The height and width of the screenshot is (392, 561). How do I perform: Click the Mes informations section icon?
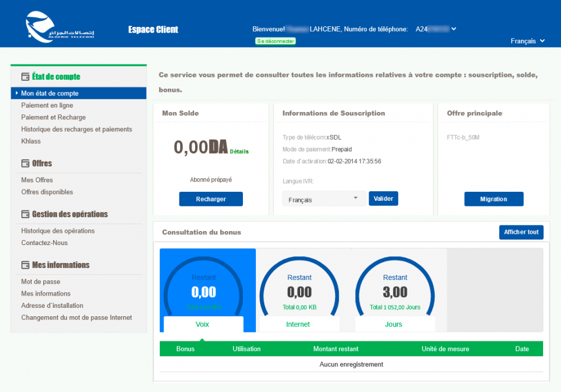[25, 265]
